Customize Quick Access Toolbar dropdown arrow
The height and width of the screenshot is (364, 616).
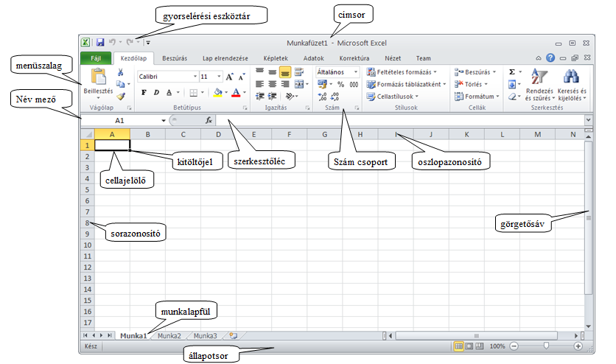tap(148, 43)
